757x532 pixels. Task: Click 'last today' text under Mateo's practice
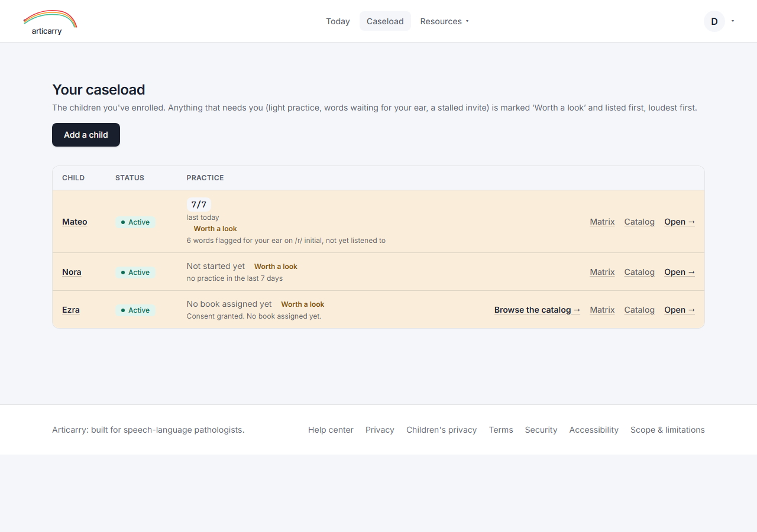[x=203, y=218]
